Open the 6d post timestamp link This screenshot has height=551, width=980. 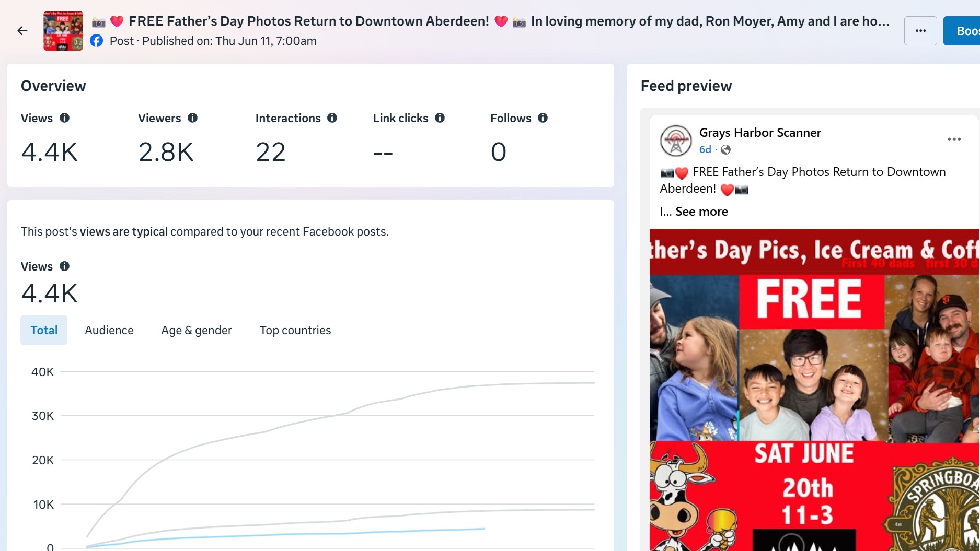[705, 150]
